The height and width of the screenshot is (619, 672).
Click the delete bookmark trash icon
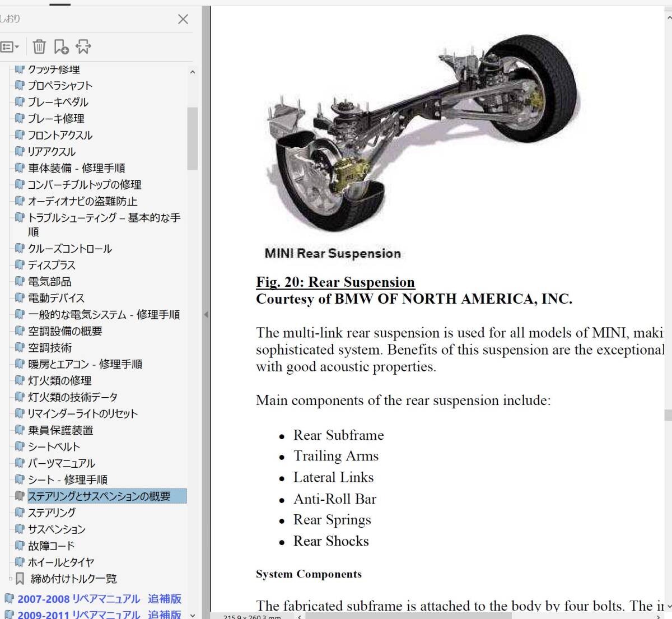tap(39, 46)
